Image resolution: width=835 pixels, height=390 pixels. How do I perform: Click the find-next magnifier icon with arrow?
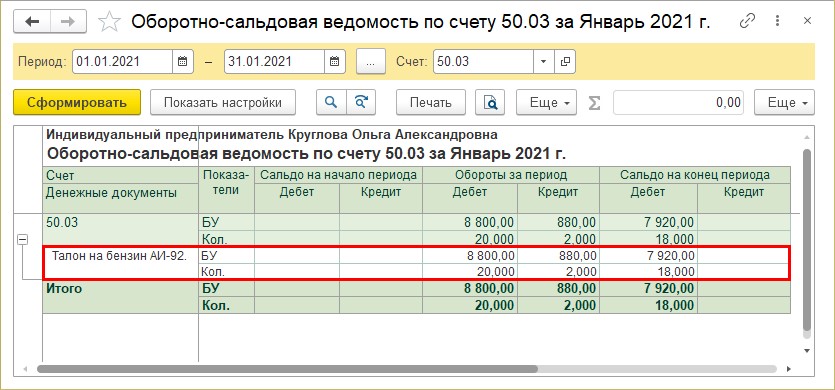click(361, 102)
